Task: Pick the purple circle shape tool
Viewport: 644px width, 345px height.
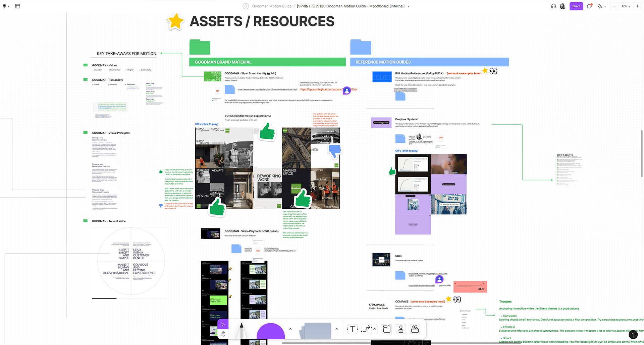Action: pos(271,331)
